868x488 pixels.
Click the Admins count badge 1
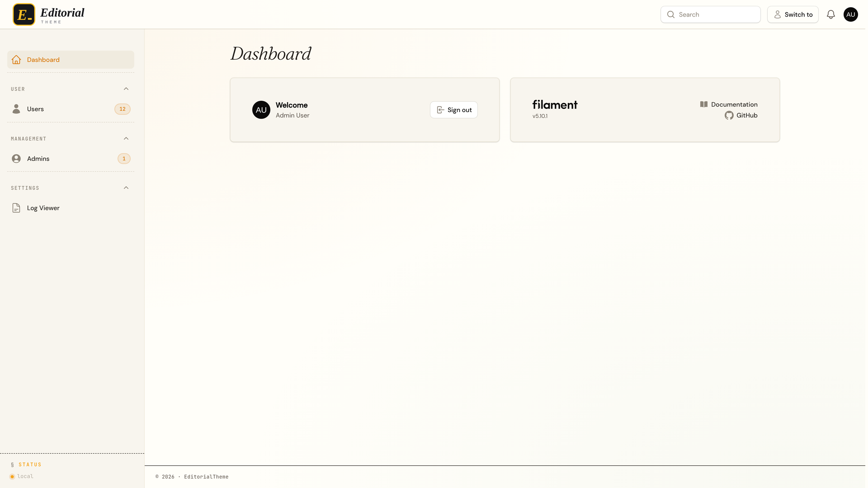coord(124,159)
